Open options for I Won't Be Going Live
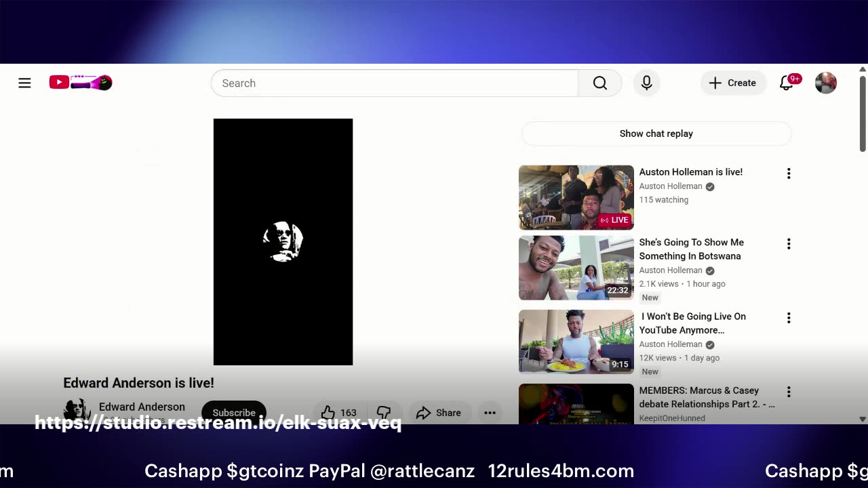Viewport: 868px width, 488px height. 789,318
